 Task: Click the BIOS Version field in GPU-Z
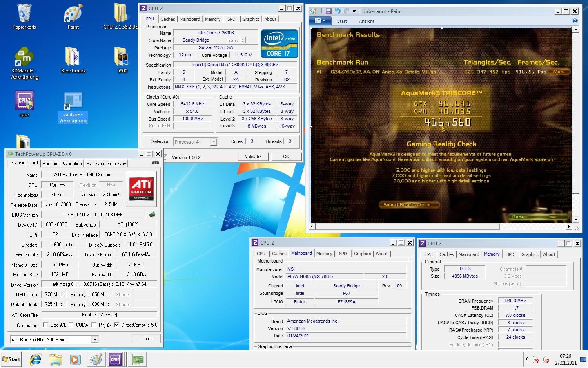point(94,215)
